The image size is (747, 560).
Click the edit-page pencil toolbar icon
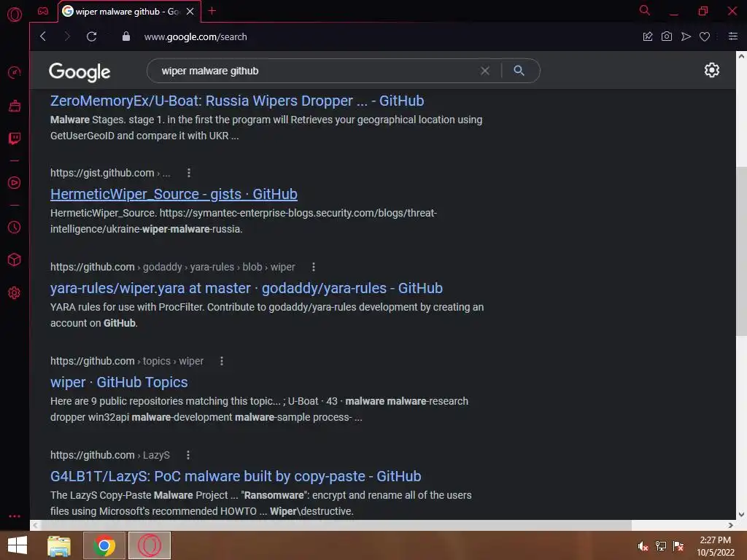648,36
